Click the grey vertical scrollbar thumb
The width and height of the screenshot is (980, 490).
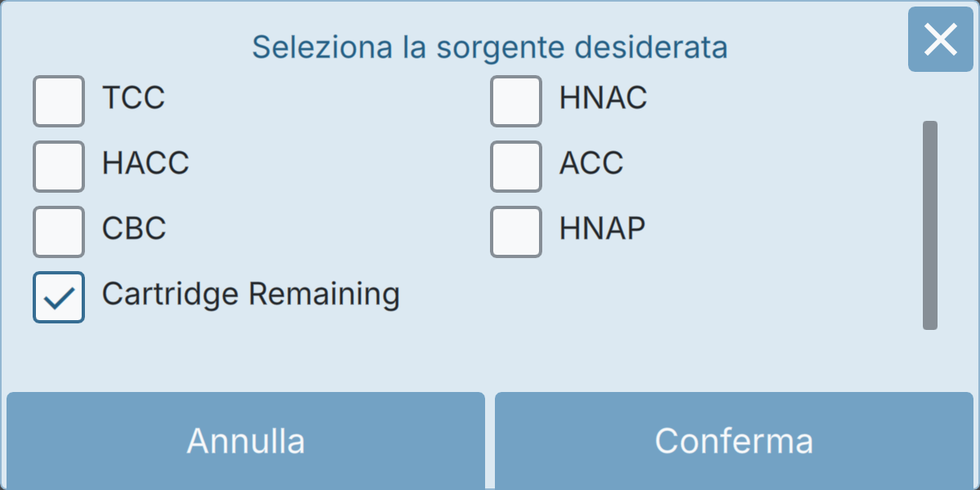[x=930, y=225]
